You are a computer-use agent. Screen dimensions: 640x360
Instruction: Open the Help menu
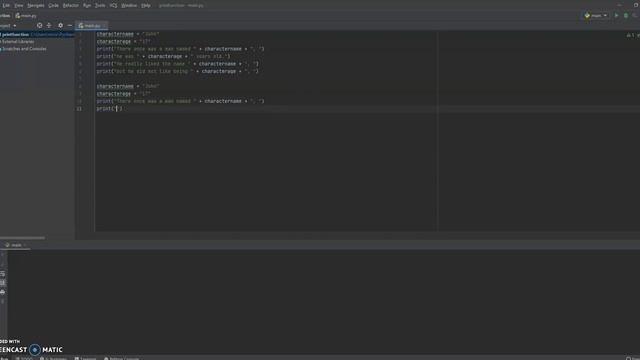click(146, 5)
